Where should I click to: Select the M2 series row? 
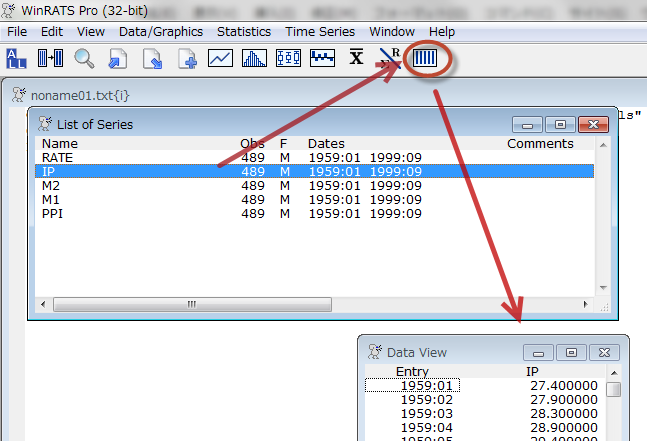click(314, 186)
